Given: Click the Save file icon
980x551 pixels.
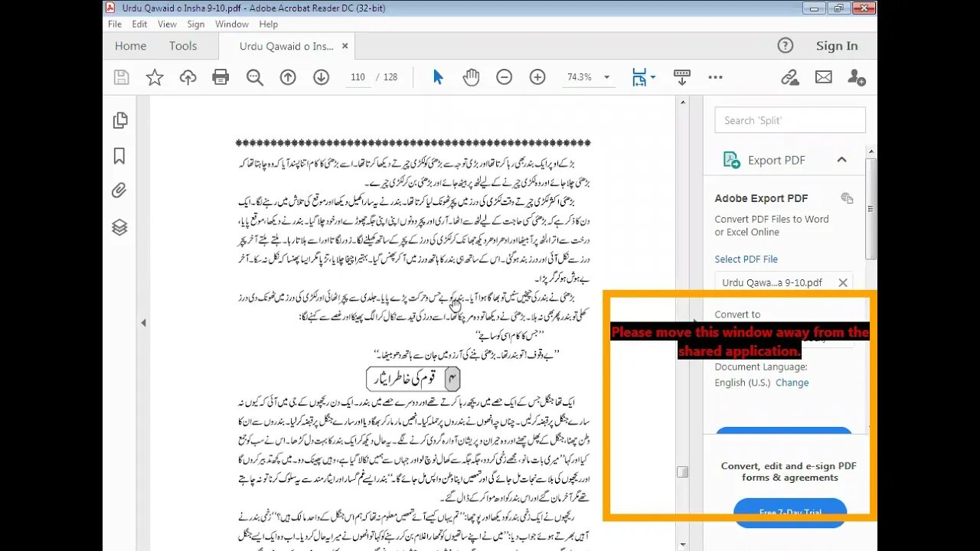Looking at the screenshot, I should click(x=121, y=77).
